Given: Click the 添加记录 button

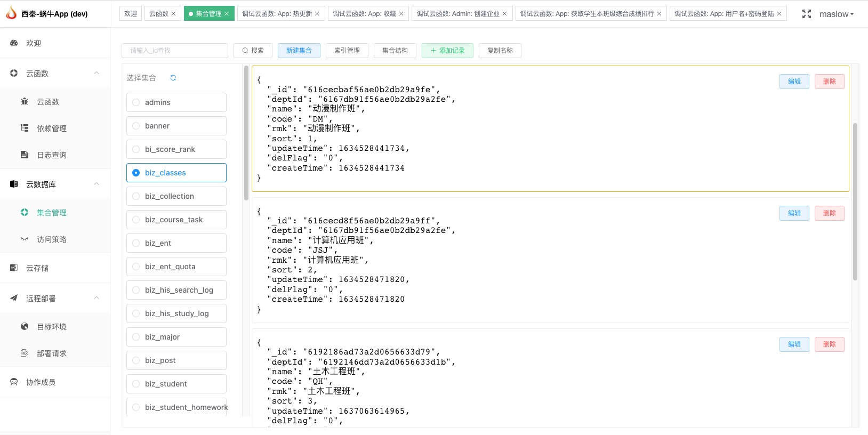Looking at the screenshot, I should click(447, 51).
